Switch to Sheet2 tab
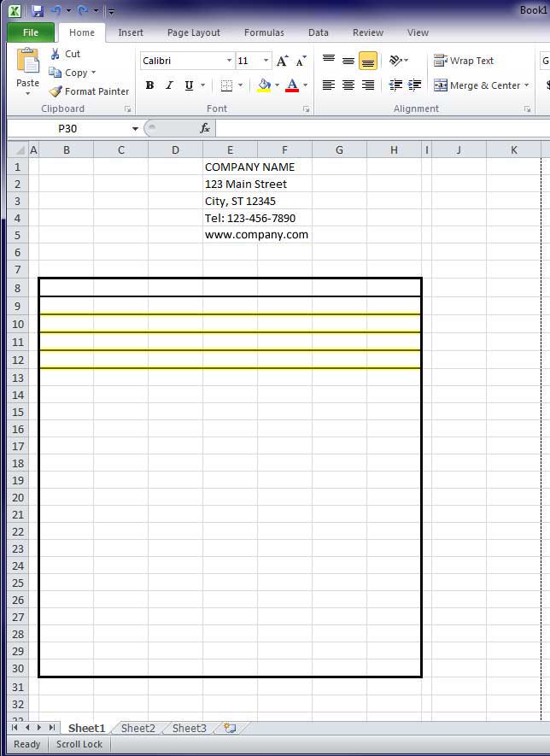This screenshot has height=756, width=550. click(137, 728)
